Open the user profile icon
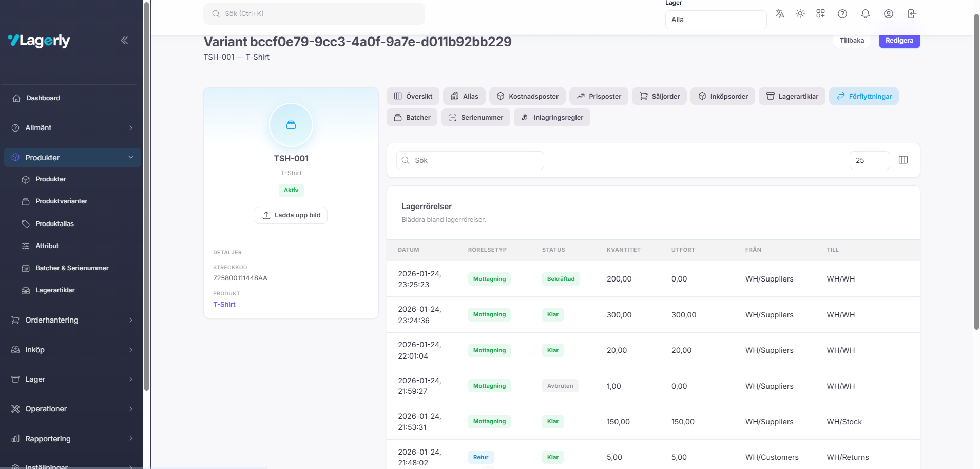980x469 pixels. (x=889, y=14)
